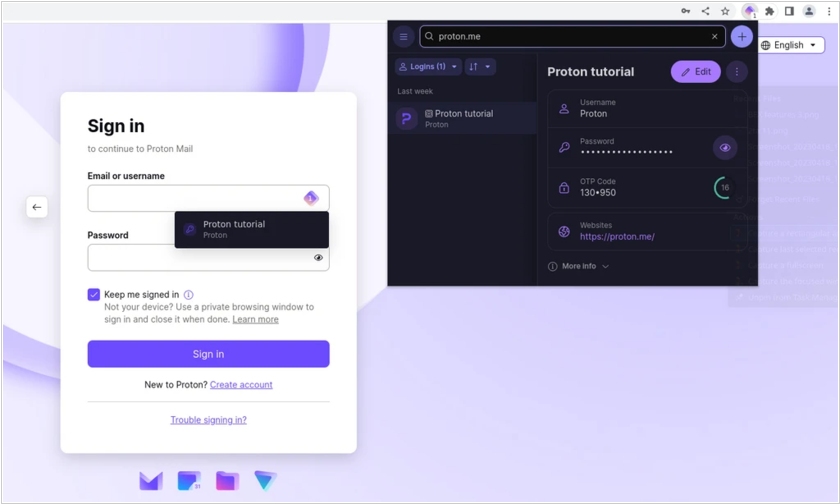840x504 pixels.
Task: Bookmark this page with the star
Action: 725,11
